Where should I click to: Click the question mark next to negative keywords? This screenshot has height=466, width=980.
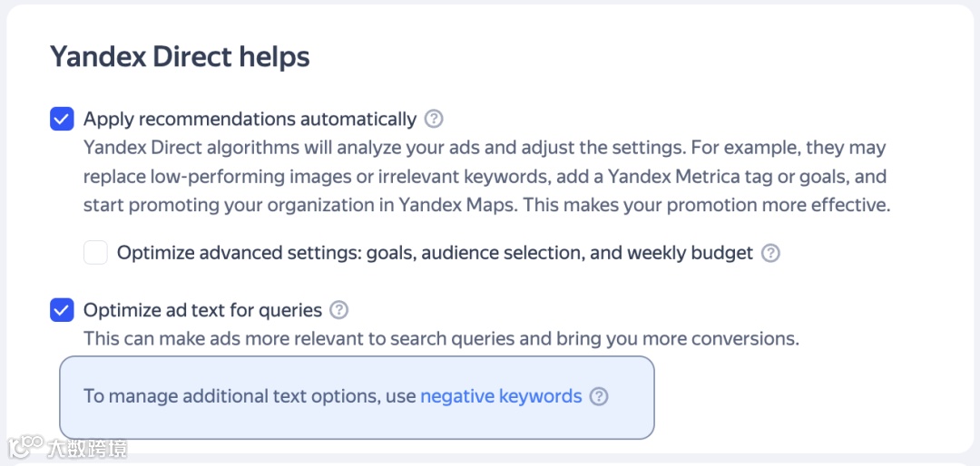click(598, 396)
